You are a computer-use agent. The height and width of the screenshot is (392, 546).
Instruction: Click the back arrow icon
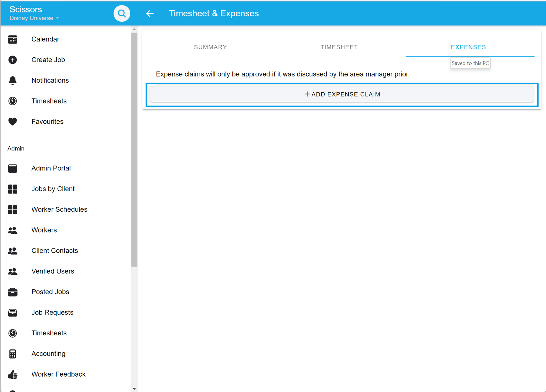pos(150,13)
